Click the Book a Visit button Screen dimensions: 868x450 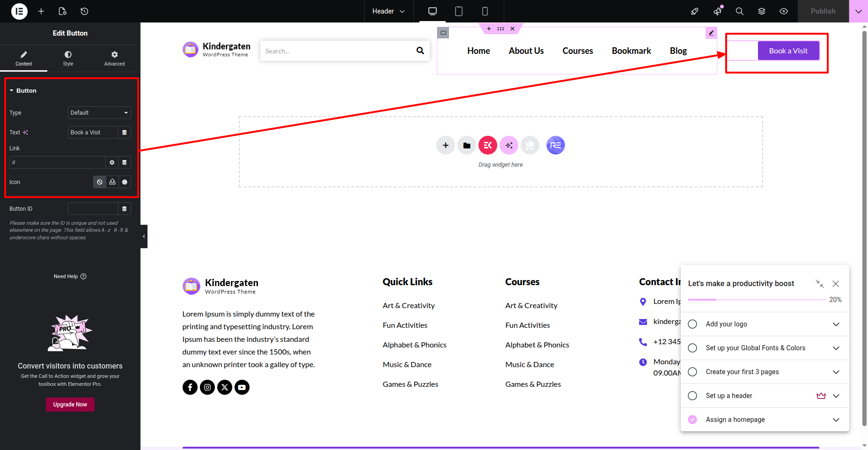788,51
